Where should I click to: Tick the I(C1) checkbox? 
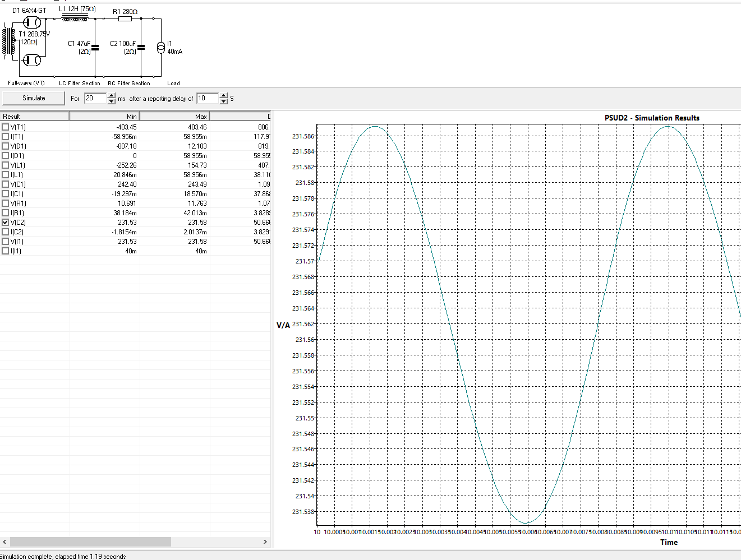(x=6, y=194)
